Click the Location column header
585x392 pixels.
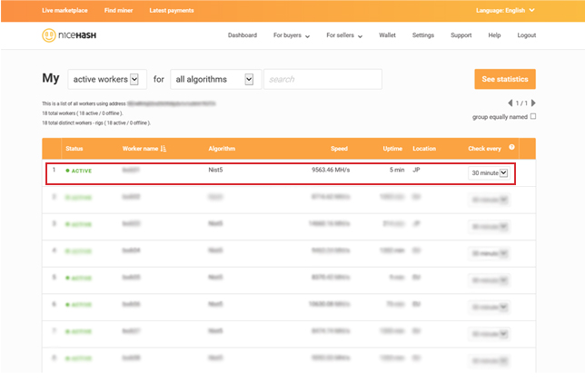click(x=424, y=149)
